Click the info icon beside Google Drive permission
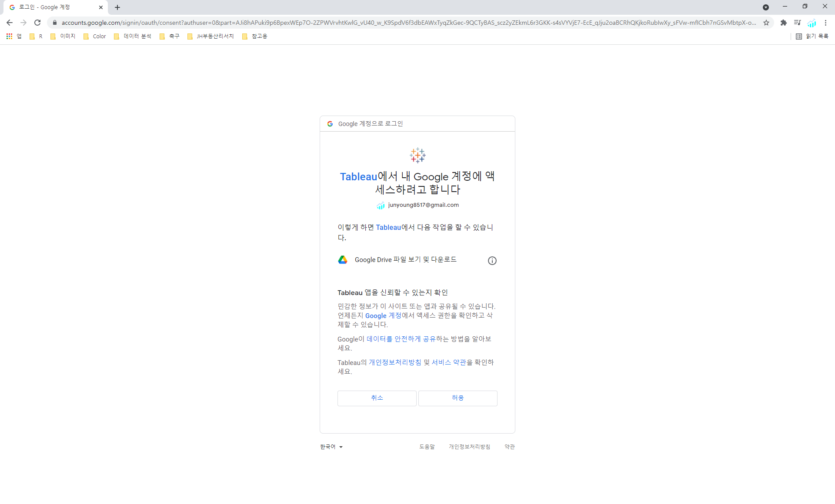 (x=492, y=261)
